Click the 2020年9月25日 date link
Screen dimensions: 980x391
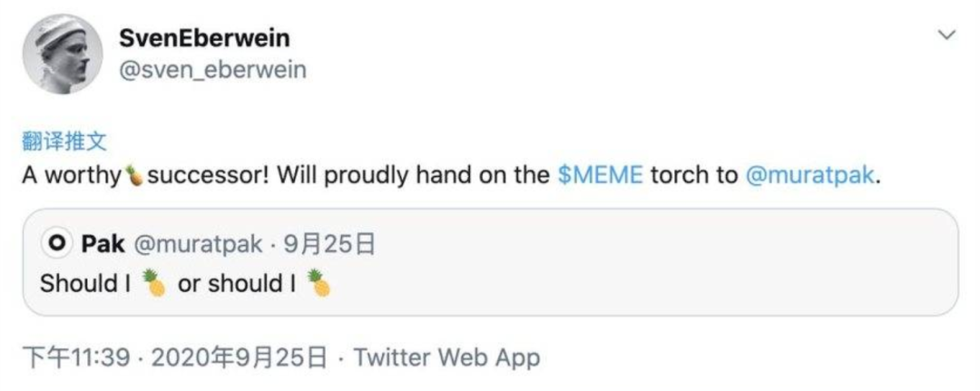click(239, 358)
